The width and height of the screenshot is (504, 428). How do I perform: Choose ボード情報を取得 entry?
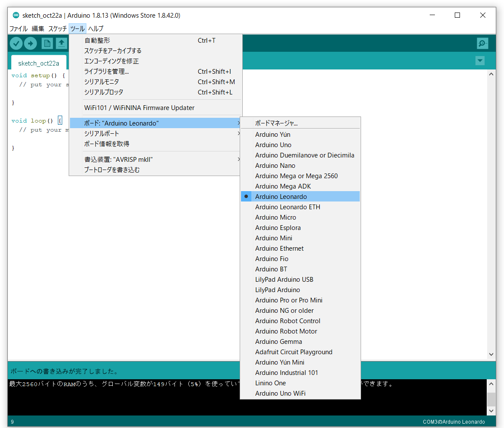155,144
